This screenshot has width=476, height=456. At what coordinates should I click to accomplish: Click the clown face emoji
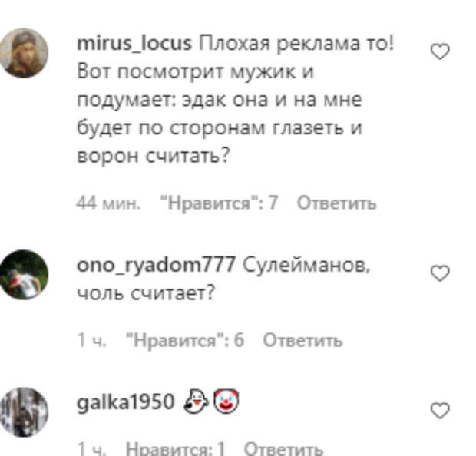pyautogui.click(x=226, y=401)
